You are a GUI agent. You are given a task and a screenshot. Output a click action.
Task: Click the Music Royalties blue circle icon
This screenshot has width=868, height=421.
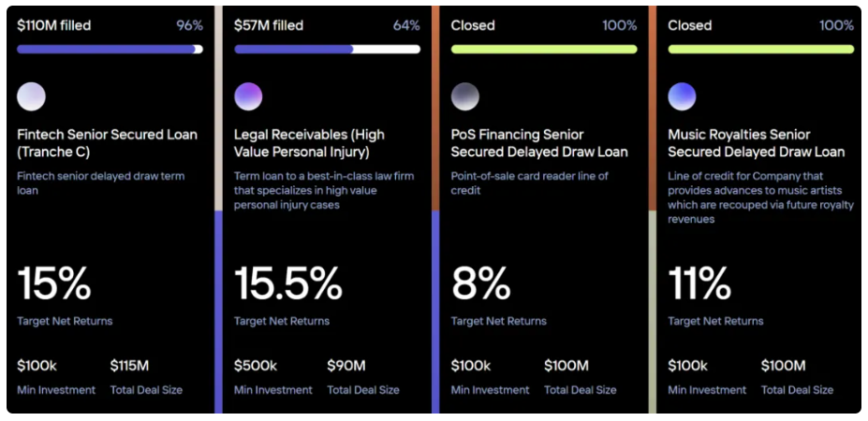coord(682,96)
